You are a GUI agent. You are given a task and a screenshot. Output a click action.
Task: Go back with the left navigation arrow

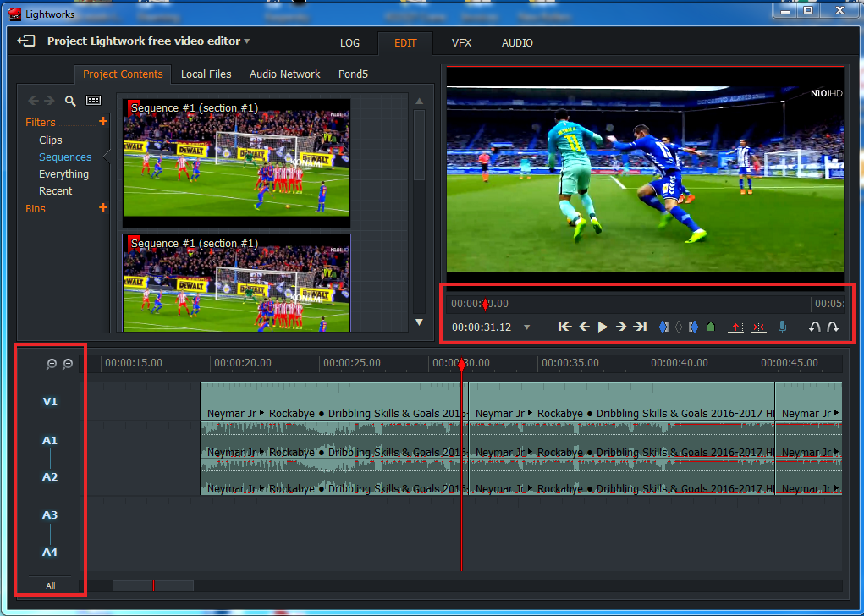point(33,101)
